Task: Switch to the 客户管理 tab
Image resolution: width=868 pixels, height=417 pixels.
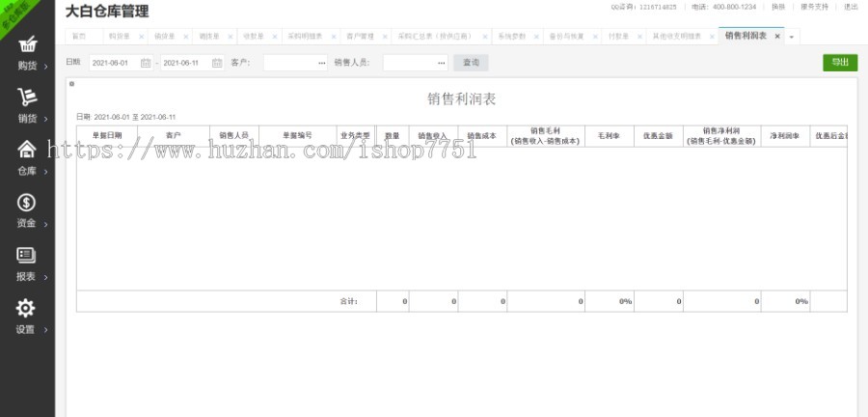Action: pyautogui.click(x=361, y=37)
